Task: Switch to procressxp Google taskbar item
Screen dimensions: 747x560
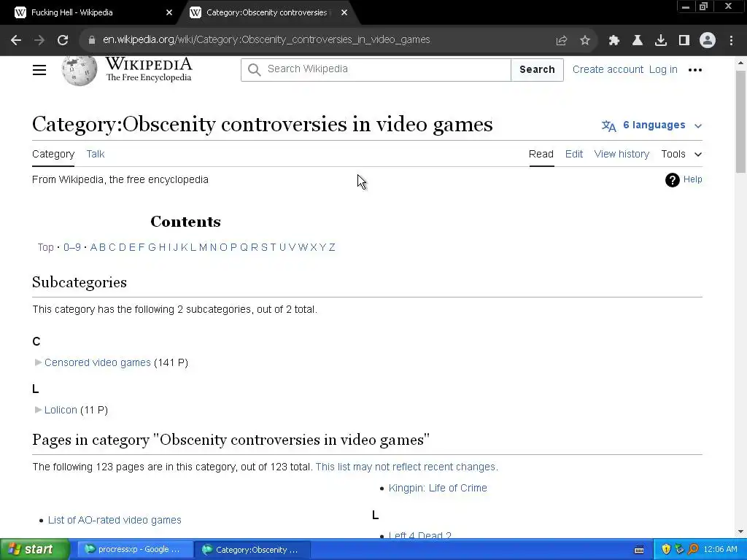Action: pyautogui.click(x=134, y=550)
